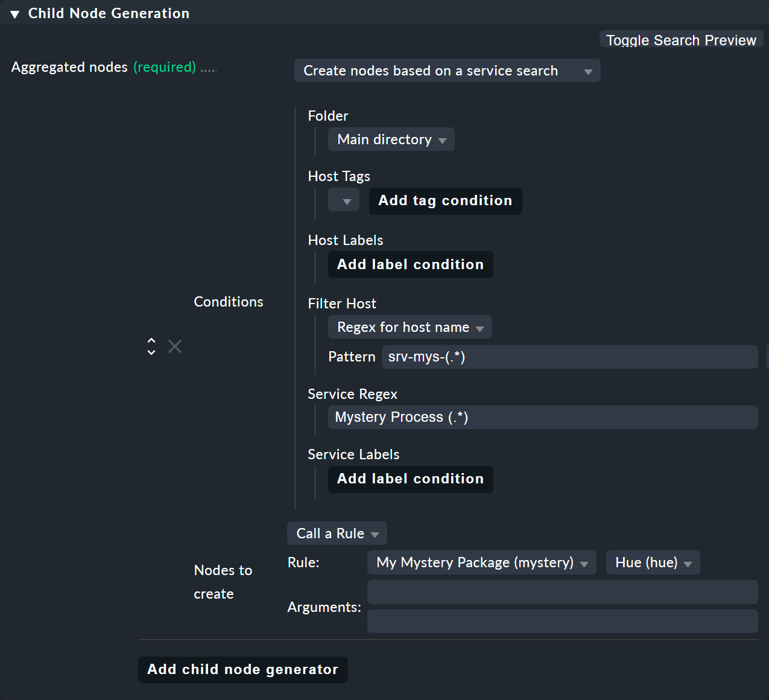Screen dimensions: 769x700
Task: Add a label condition under Service Labels
Action: [410, 479]
